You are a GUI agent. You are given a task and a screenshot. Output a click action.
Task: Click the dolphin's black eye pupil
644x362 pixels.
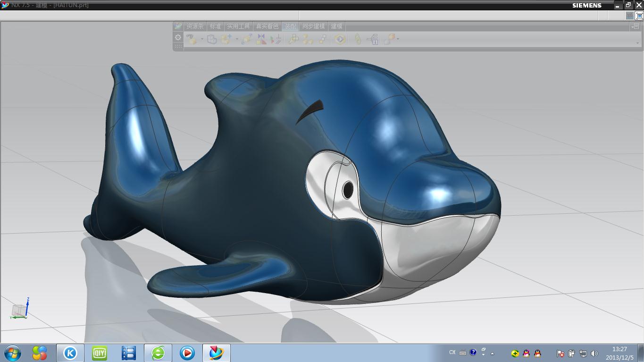pos(348,190)
